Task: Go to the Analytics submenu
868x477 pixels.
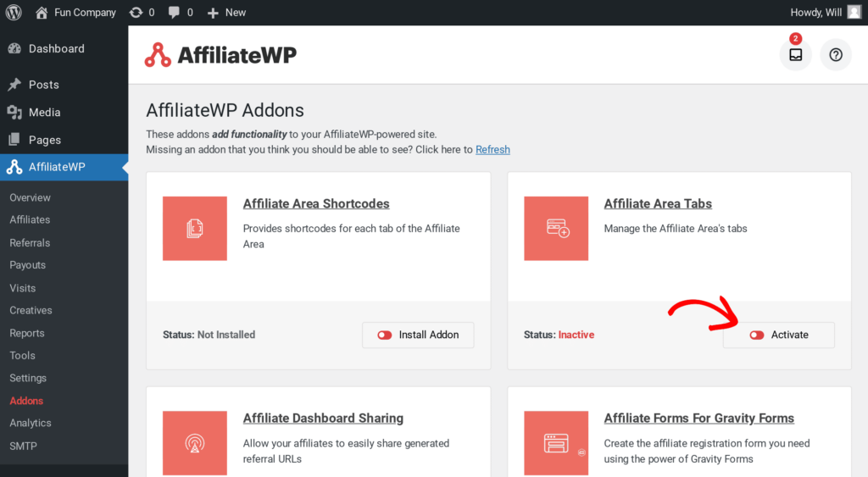Action: (x=31, y=423)
